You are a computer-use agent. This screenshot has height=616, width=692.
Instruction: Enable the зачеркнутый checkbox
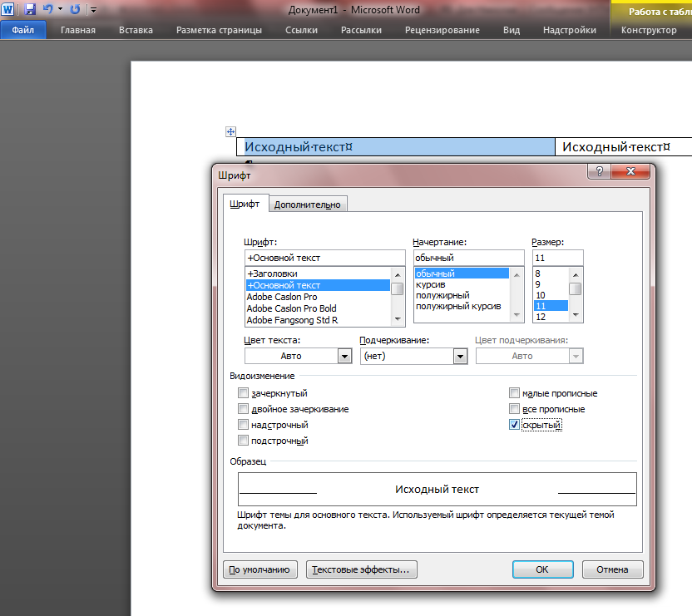(244, 393)
